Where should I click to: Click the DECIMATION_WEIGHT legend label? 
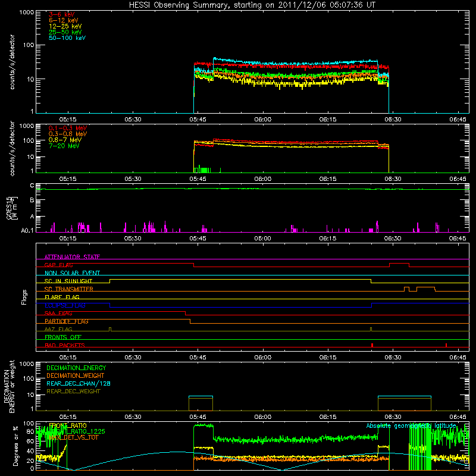76,375
